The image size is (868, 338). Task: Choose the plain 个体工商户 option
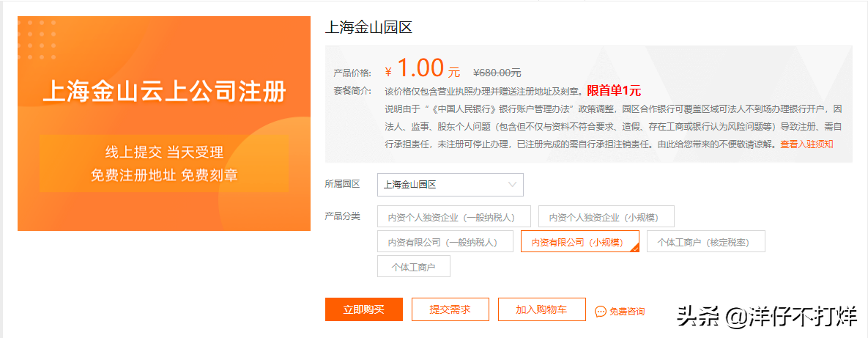tap(414, 267)
